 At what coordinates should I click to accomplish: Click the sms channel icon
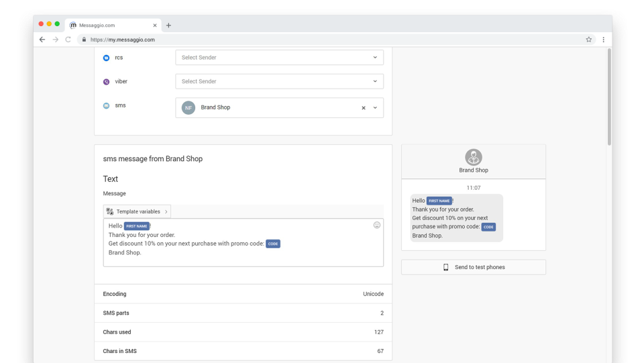pyautogui.click(x=107, y=105)
